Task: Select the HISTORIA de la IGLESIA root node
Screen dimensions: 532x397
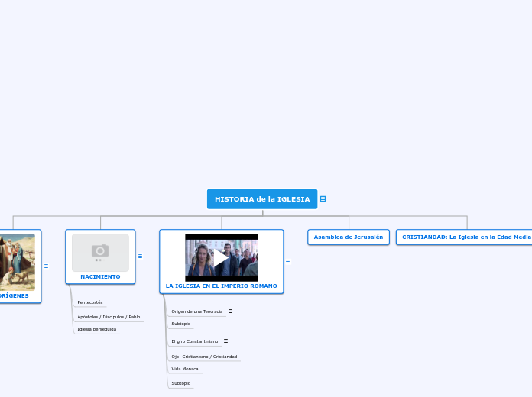Action: (x=262, y=199)
